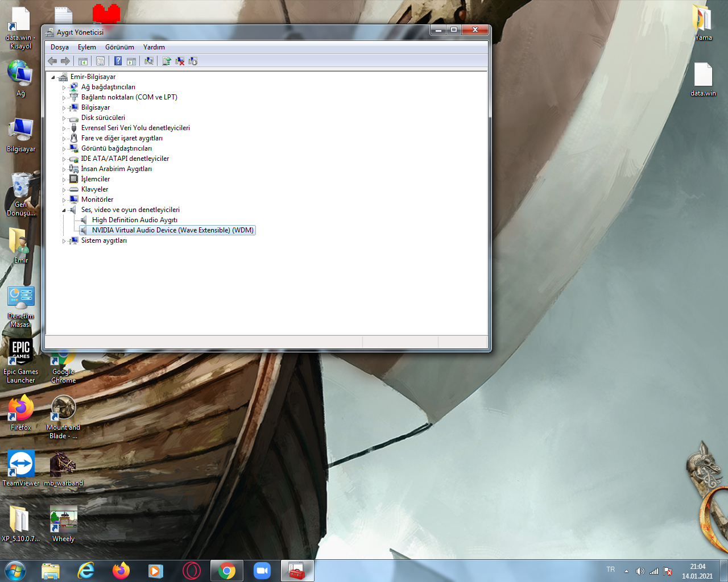Select the Denetim Masası desktop icon

tap(21, 307)
